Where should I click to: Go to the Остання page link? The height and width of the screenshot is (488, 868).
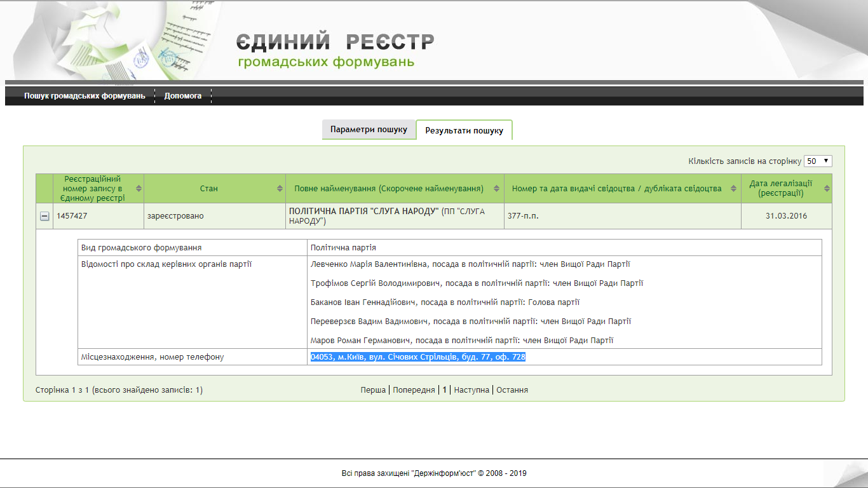click(512, 390)
